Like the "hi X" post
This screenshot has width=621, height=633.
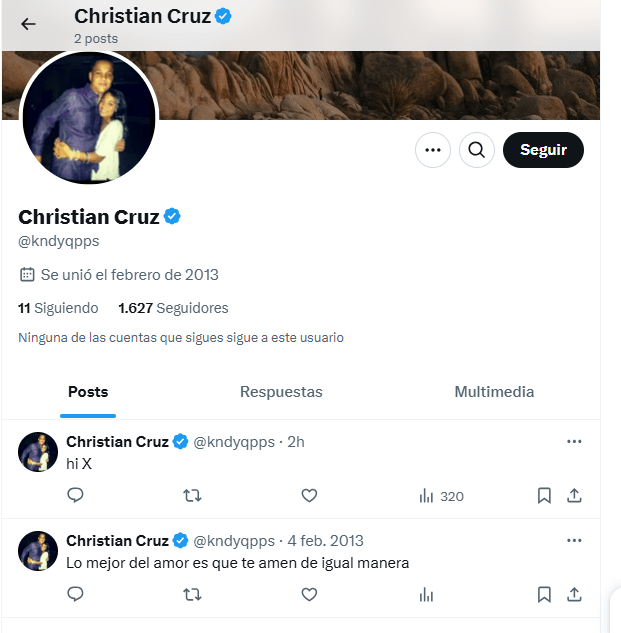click(309, 495)
